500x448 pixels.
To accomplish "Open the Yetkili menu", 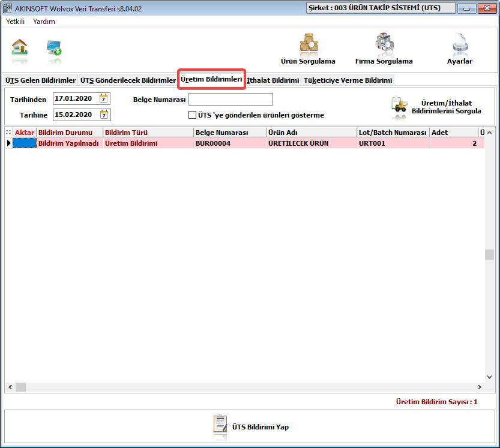I will coord(16,22).
